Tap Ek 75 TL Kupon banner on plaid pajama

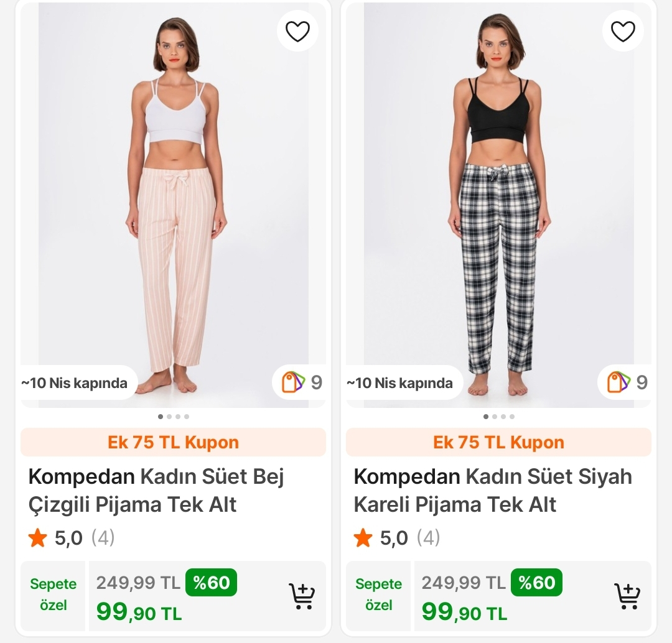point(498,442)
